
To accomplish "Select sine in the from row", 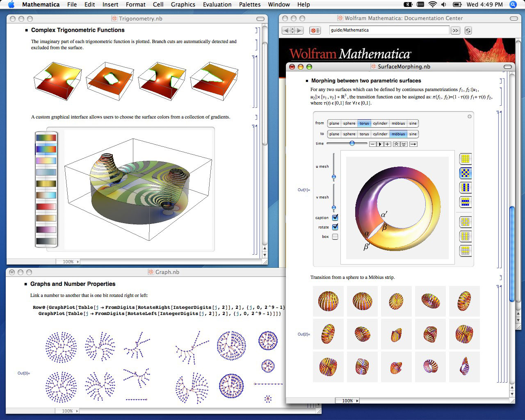I will 413,123.
